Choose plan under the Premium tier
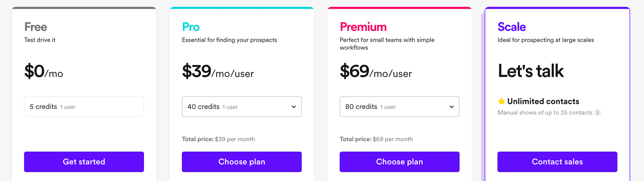This screenshot has width=644, height=181. (x=399, y=162)
